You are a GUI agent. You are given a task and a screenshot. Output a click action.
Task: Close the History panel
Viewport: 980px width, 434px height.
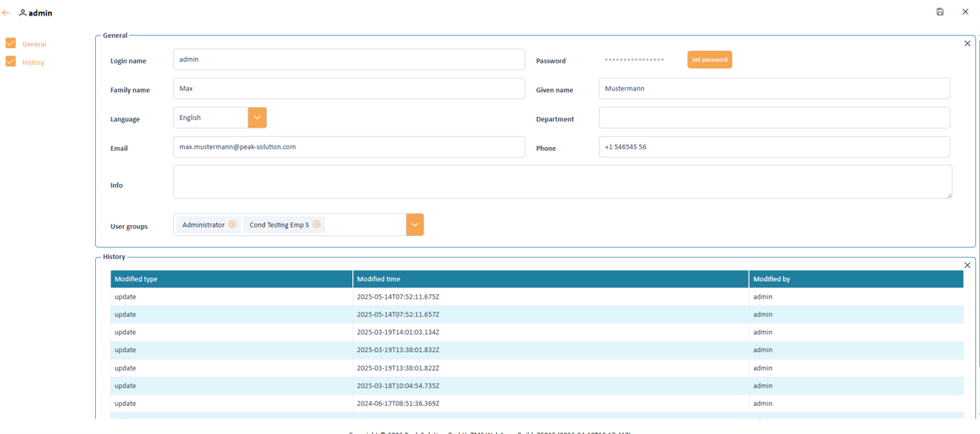tap(967, 265)
